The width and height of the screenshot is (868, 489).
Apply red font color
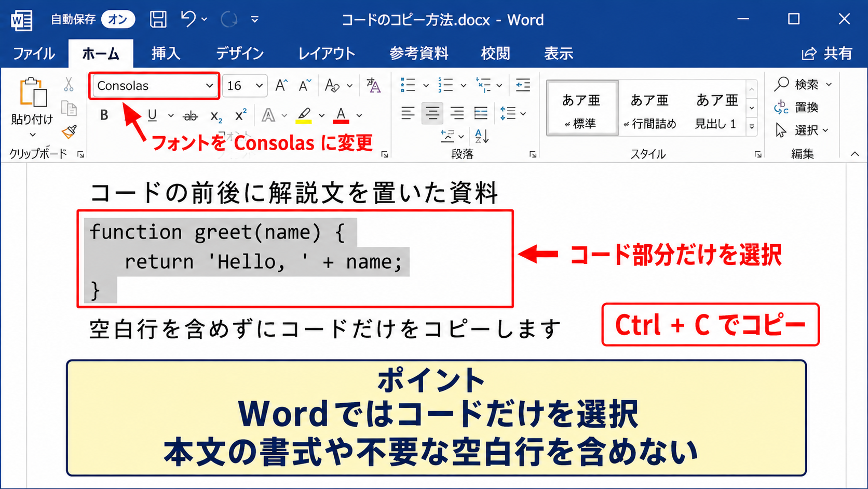coord(341,115)
